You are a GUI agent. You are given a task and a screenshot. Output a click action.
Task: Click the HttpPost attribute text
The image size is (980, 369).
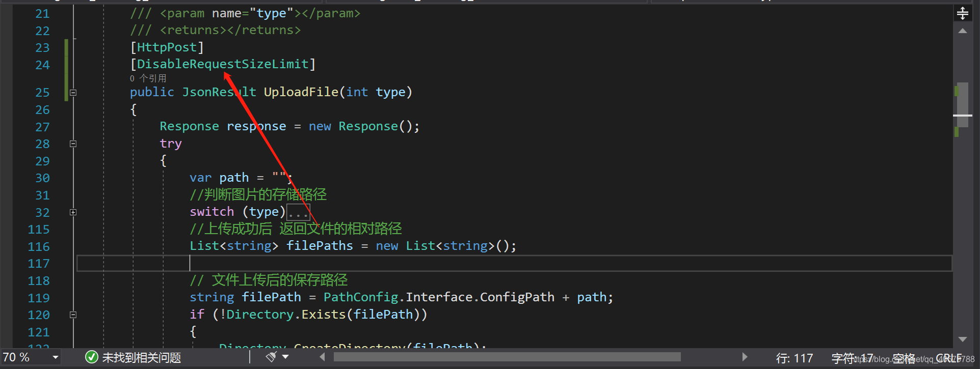(x=167, y=47)
